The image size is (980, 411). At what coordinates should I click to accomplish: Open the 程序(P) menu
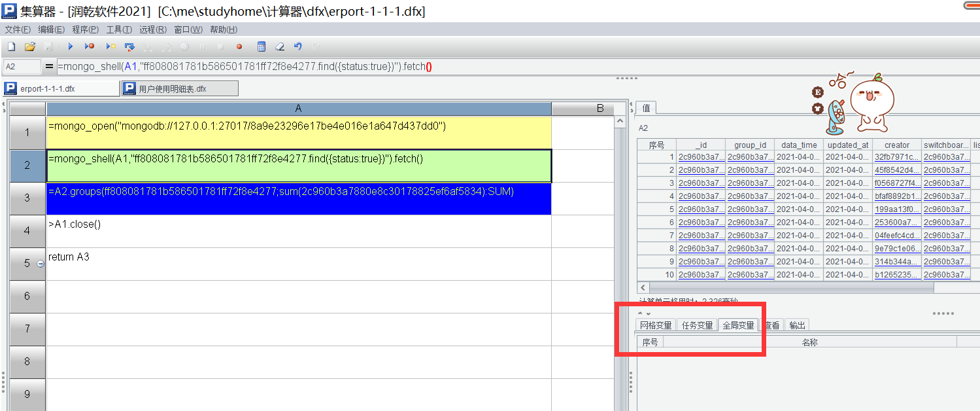[85, 29]
